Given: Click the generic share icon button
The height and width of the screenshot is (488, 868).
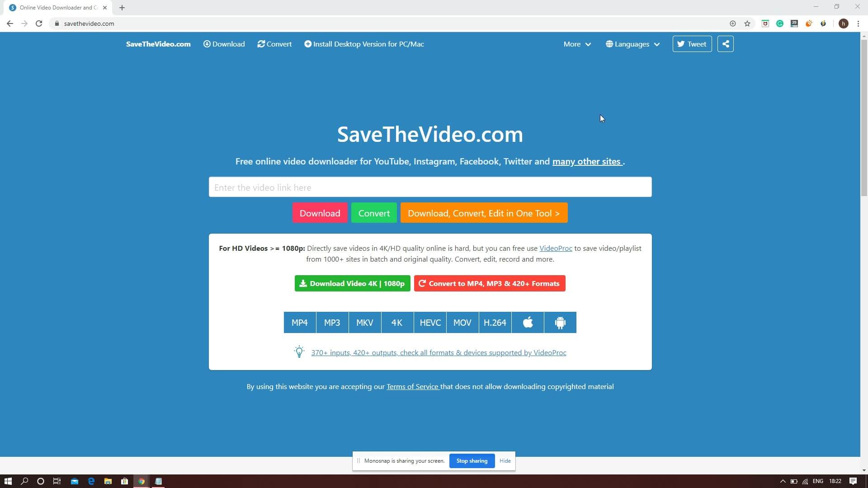Looking at the screenshot, I should tap(726, 43).
